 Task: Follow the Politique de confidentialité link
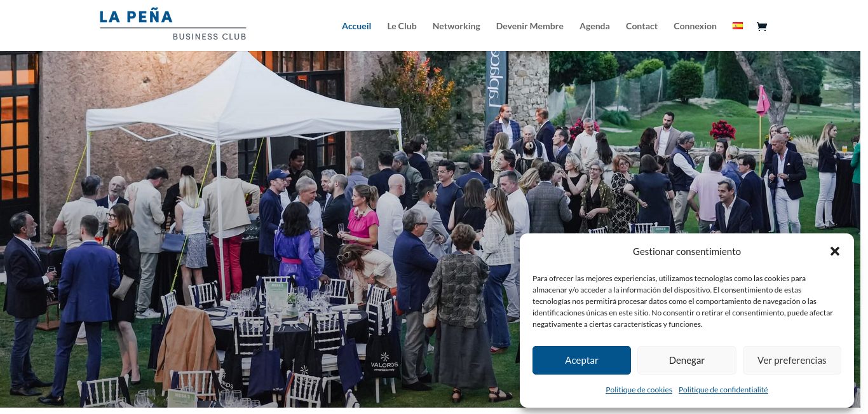723,390
